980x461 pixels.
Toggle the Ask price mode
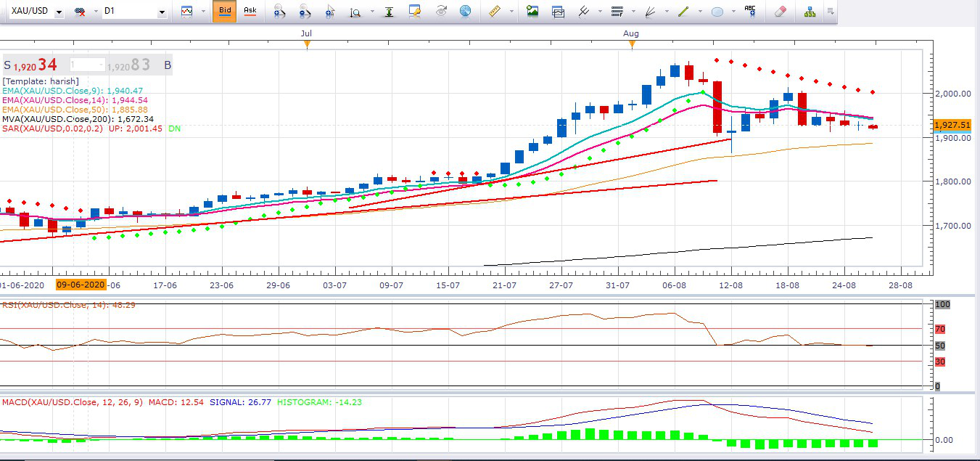(250, 11)
